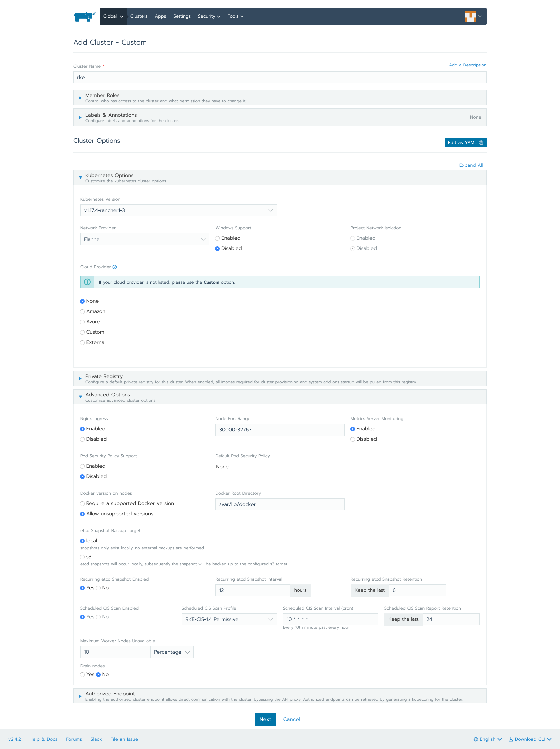
Task: Click the Cloud Provider help icon
Action: (115, 267)
